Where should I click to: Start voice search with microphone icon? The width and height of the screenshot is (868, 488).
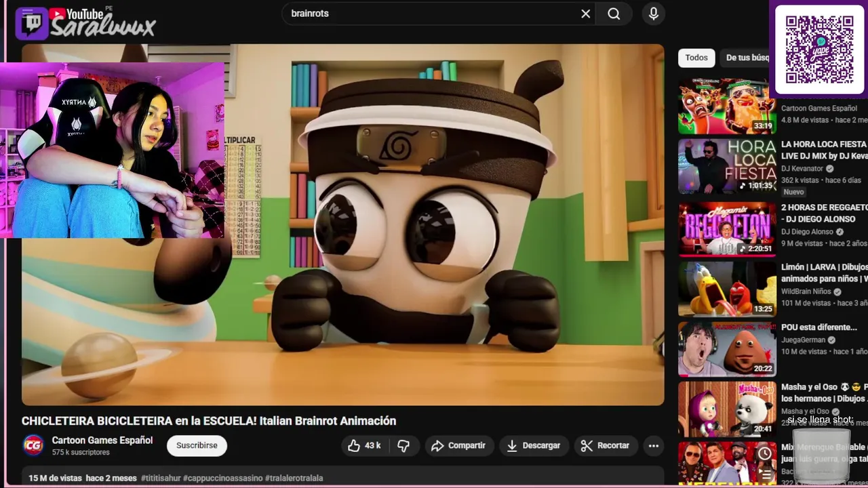[x=653, y=14]
